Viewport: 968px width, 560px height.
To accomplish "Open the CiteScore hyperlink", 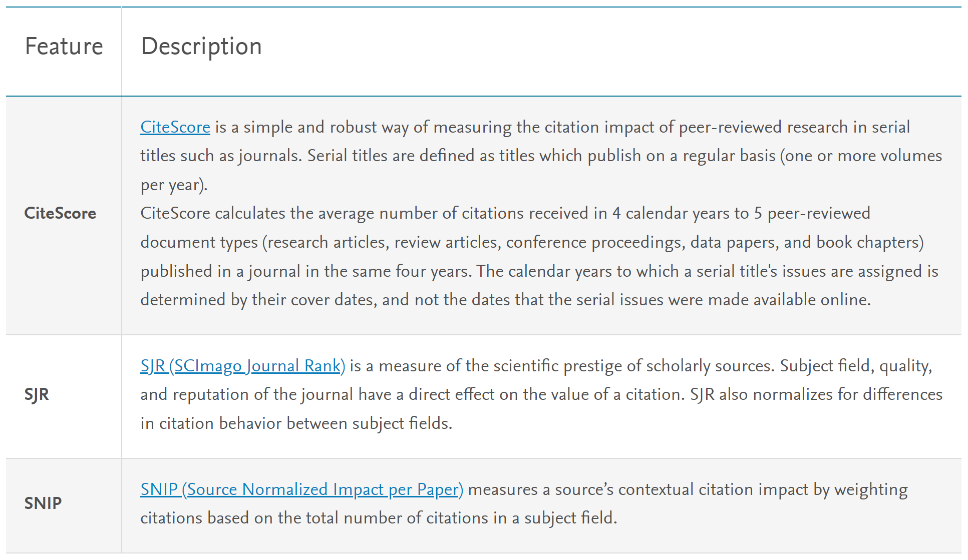I will coord(175,127).
